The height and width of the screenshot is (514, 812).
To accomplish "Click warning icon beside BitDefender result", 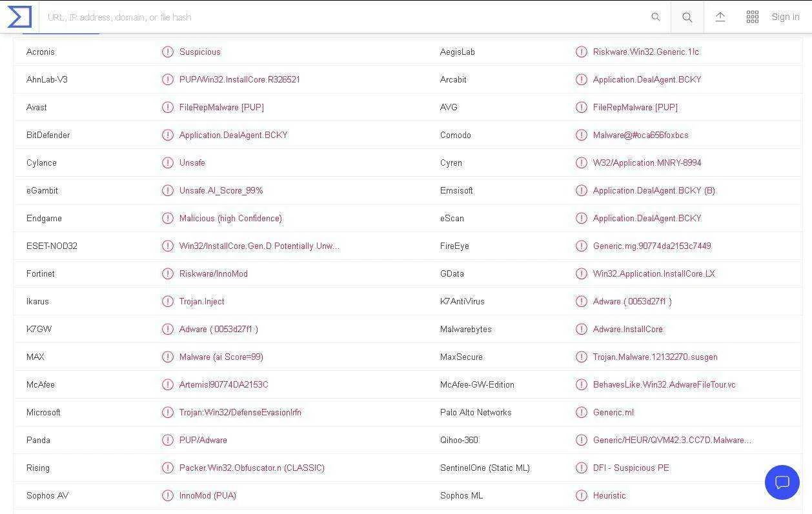I will (x=168, y=135).
